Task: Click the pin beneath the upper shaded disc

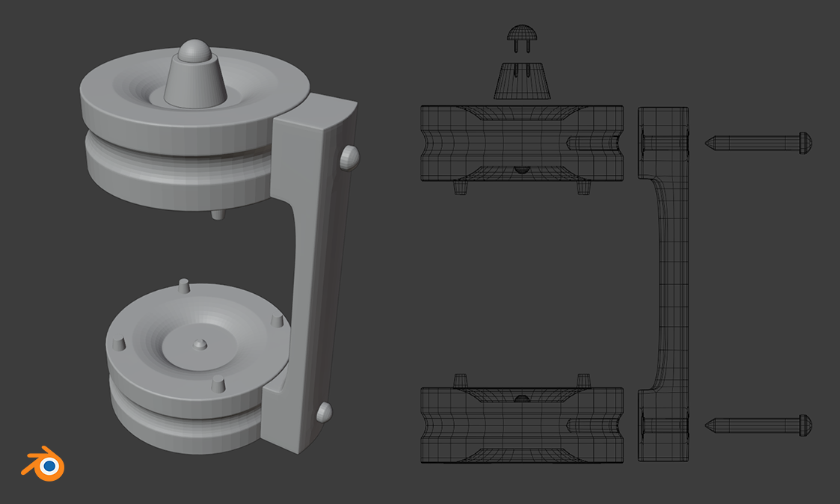Action: coord(217,215)
